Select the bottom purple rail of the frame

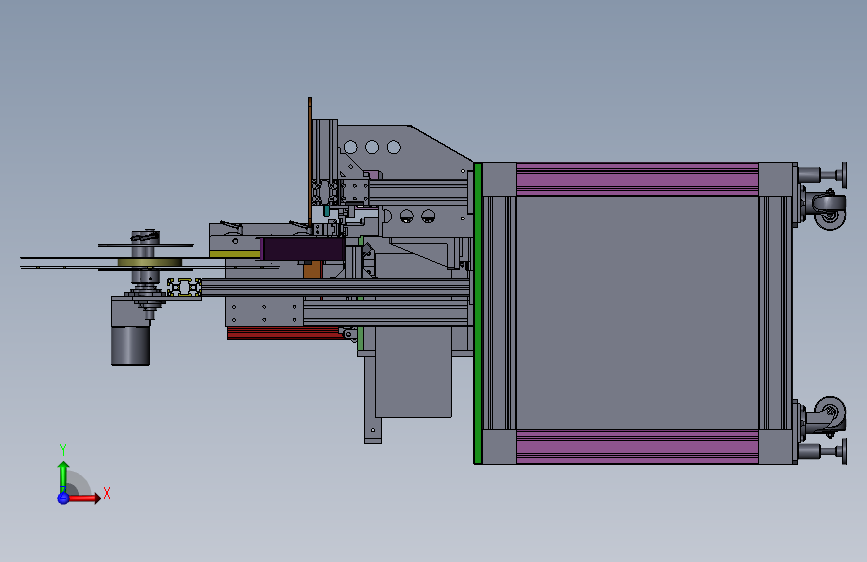tap(637, 447)
